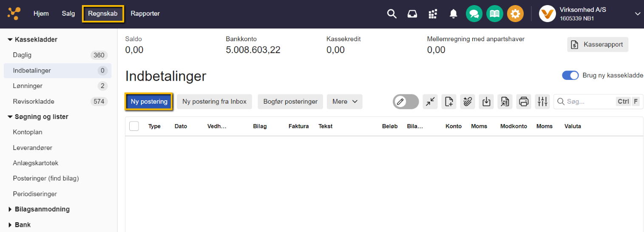Tick the select-all checkbox in table header
This screenshot has width=644, height=232.
(x=134, y=126)
